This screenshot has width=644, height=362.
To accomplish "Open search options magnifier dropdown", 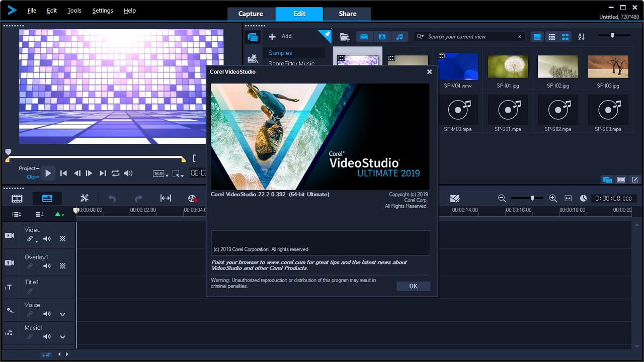I will tap(420, 37).
